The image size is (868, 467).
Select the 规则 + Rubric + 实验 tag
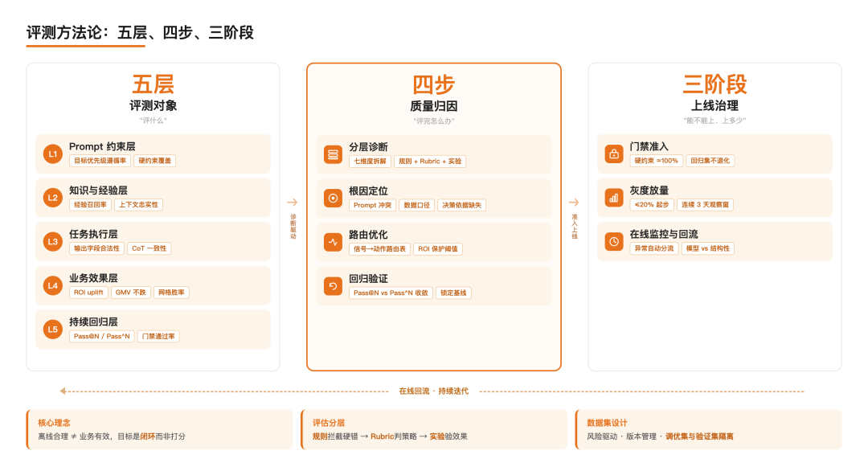pos(430,161)
